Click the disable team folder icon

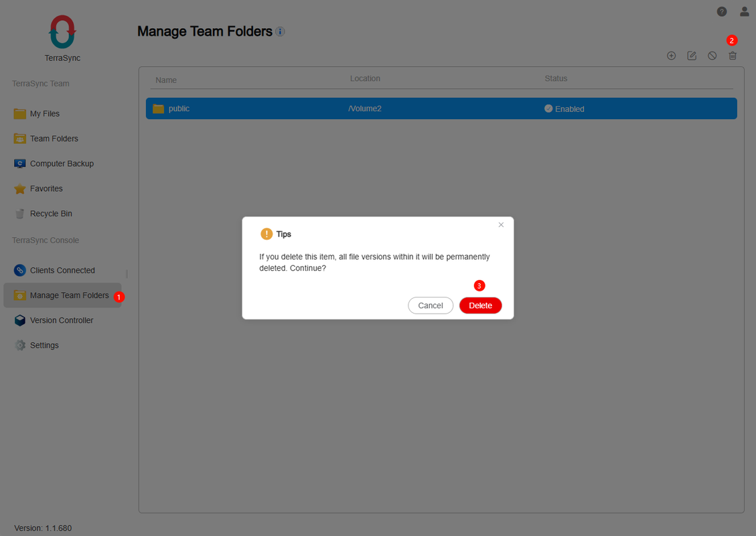[x=712, y=56]
